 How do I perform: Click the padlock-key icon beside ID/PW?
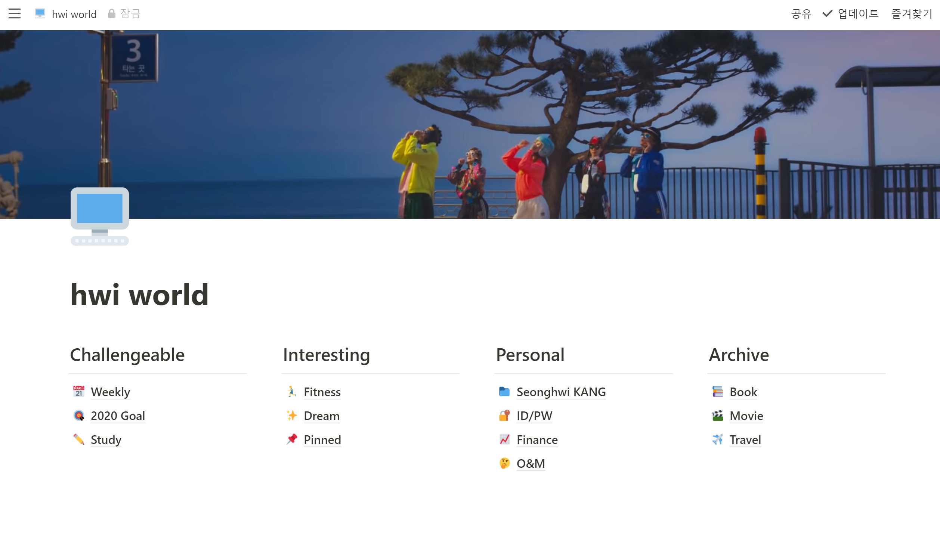[x=504, y=415]
